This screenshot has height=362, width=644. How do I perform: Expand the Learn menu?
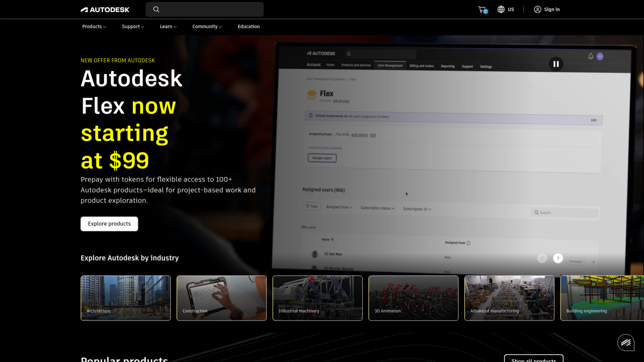click(168, 27)
